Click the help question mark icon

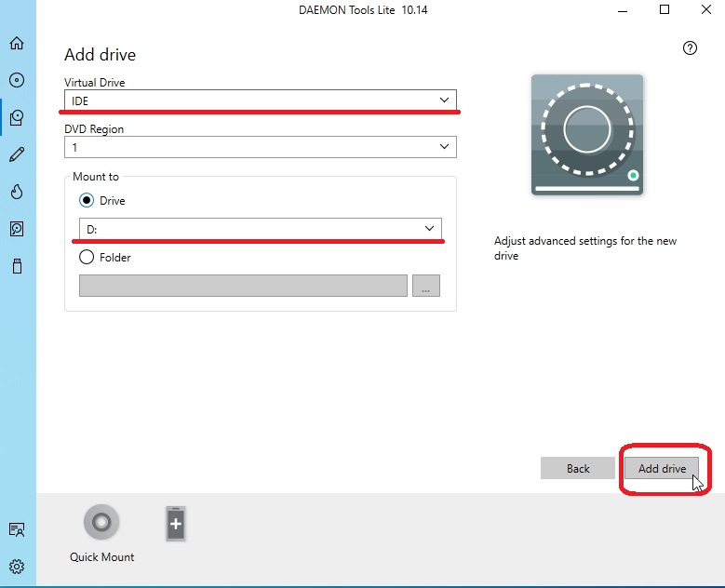[x=690, y=48]
